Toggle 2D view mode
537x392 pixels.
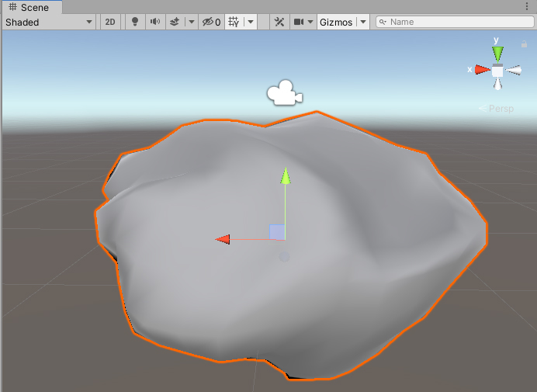tap(110, 23)
